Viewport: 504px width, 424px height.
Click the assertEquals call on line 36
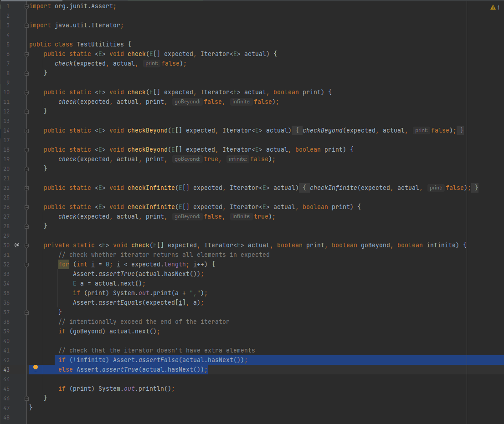tap(120, 302)
